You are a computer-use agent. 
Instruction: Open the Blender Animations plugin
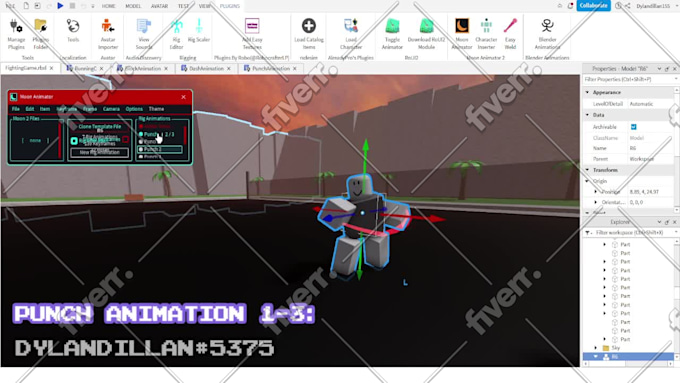tap(547, 34)
